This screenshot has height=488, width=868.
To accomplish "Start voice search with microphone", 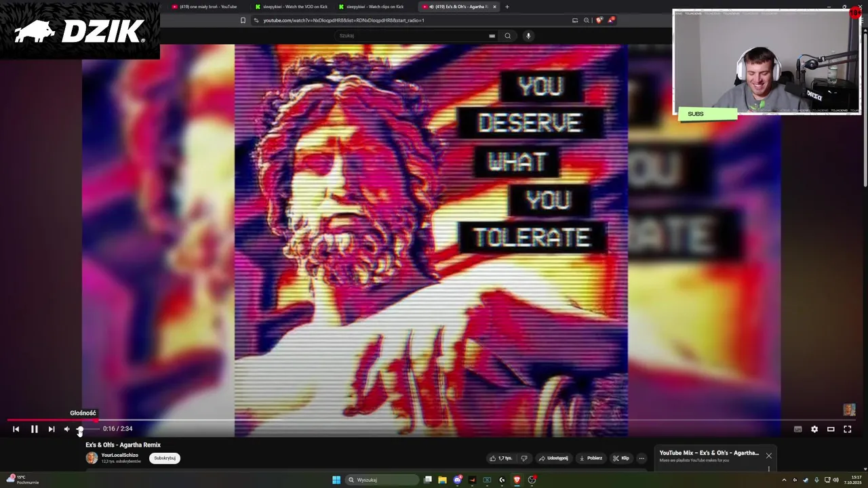I will pos(528,36).
